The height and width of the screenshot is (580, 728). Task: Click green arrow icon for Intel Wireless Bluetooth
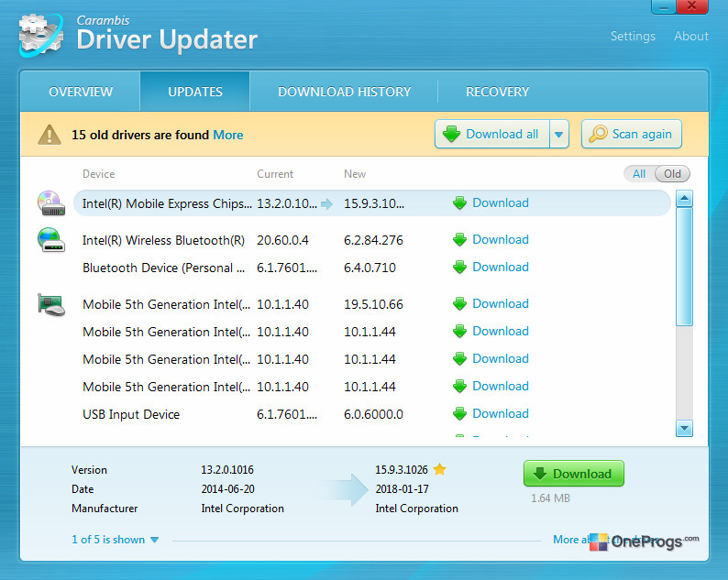[x=459, y=239]
